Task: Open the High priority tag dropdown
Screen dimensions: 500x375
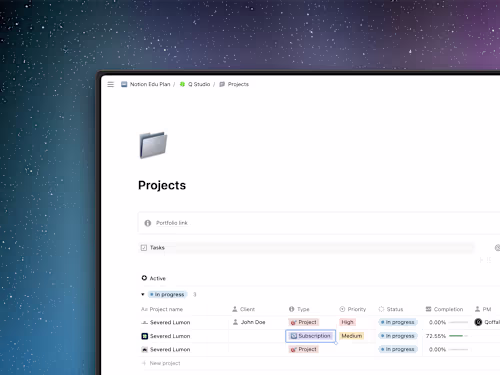Action: point(347,322)
